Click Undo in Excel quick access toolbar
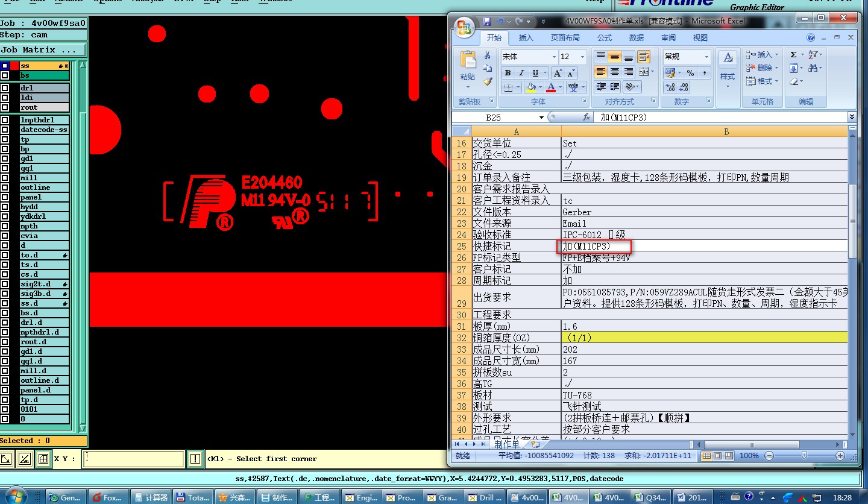The width and height of the screenshot is (868, 504). click(500, 21)
